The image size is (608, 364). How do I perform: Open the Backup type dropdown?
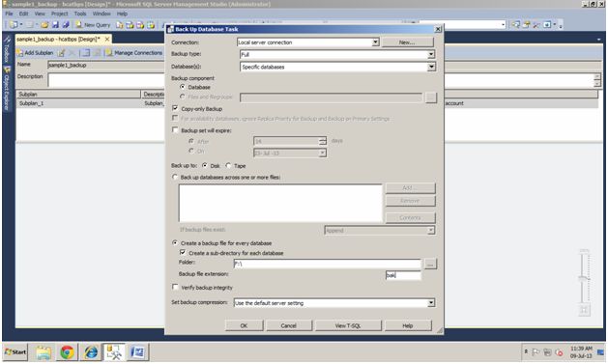coord(431,55)
